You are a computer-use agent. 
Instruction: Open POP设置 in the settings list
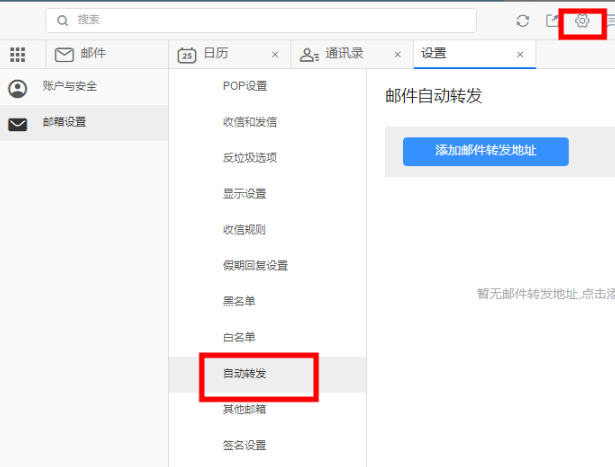coord(245,86)
